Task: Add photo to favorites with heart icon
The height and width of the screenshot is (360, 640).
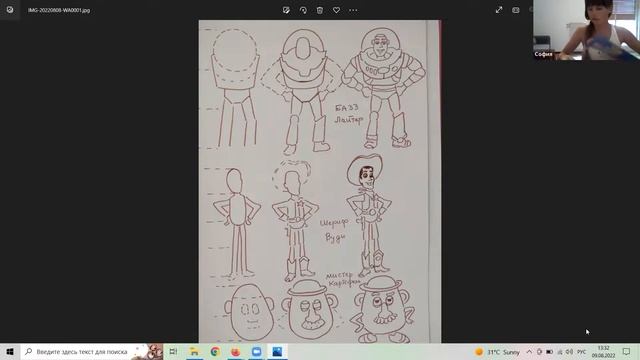Action: (336, 10)
